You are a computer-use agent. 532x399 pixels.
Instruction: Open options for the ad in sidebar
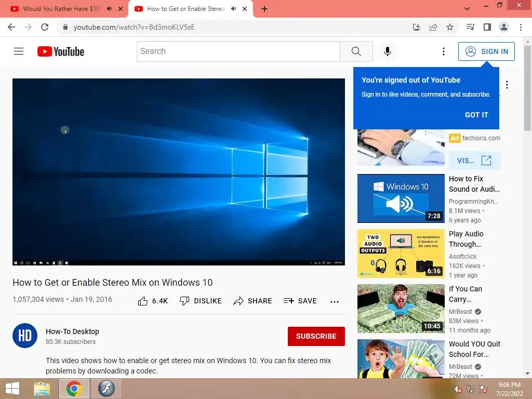pos(507,85)
